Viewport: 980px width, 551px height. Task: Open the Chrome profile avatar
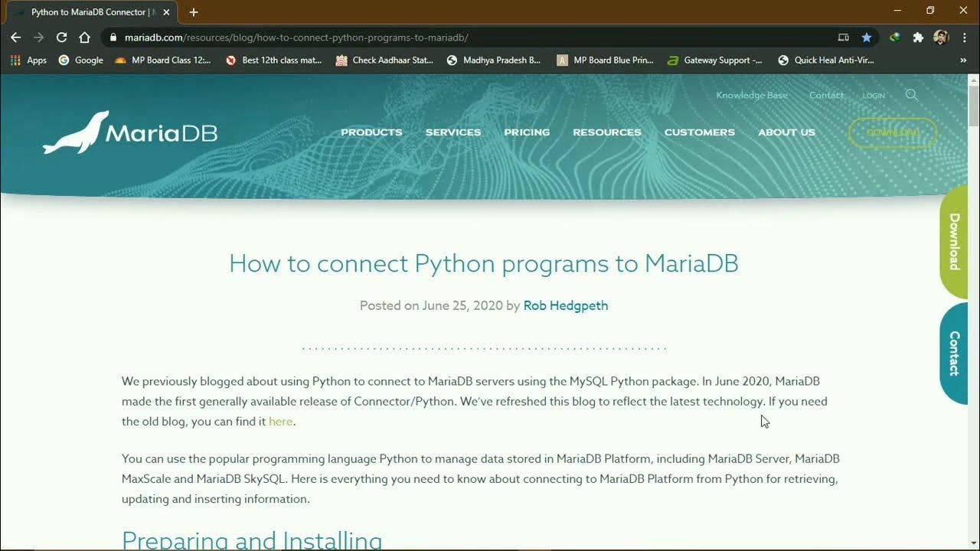pos(941,37)
